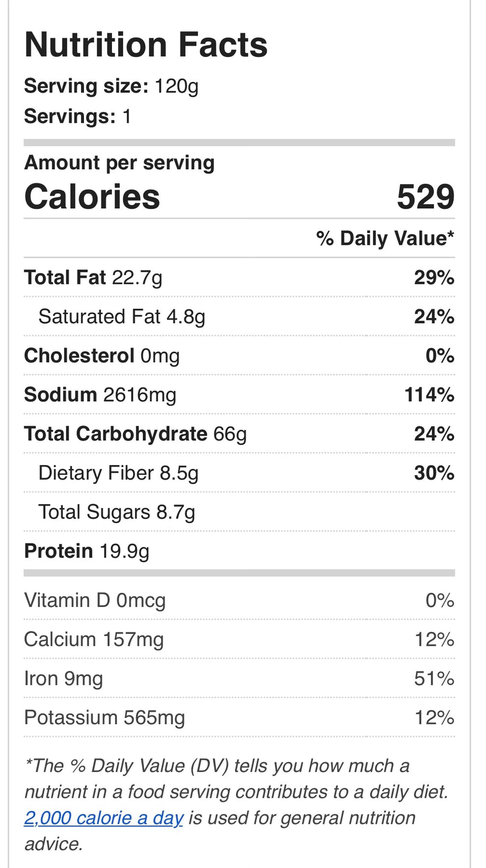Click the Total Sugars 8.7g label
This screenshot has height=868, width=486.
click(x=117, y=512)
